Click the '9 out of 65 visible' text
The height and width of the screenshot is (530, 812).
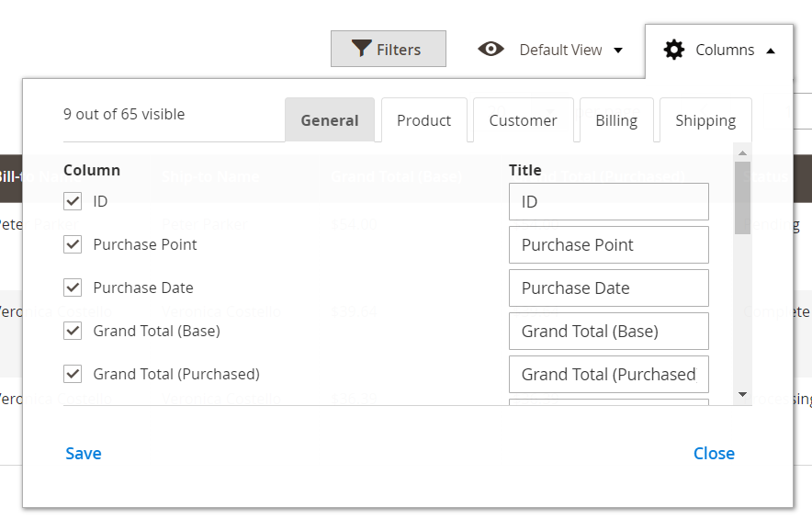124,114
